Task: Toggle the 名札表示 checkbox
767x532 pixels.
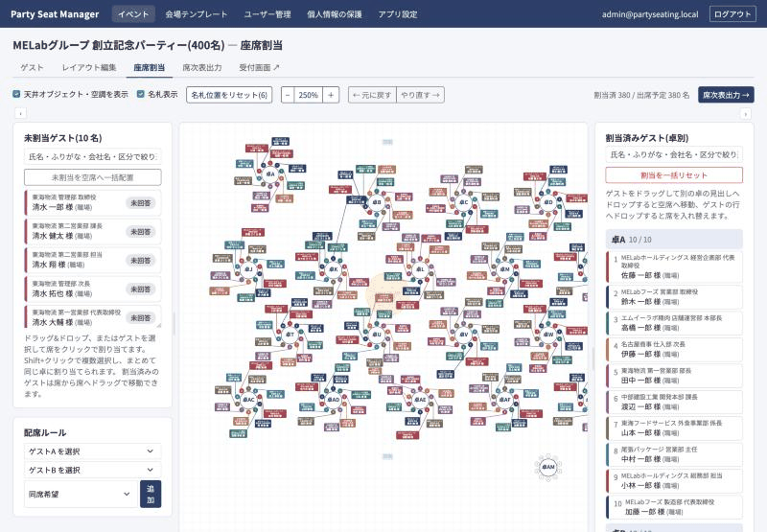Action: click(141, 94)
